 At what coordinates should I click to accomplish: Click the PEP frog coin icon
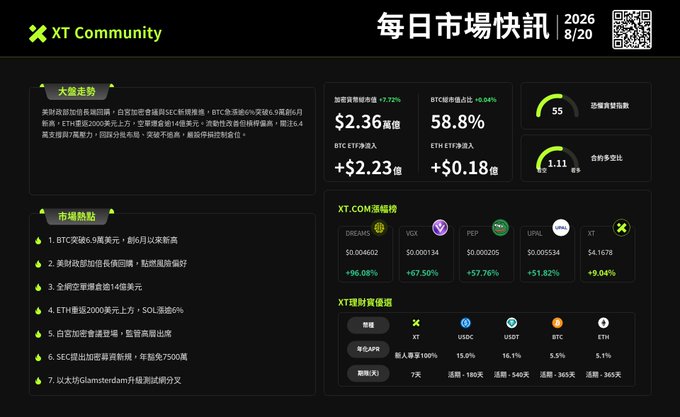click(500, 227)
